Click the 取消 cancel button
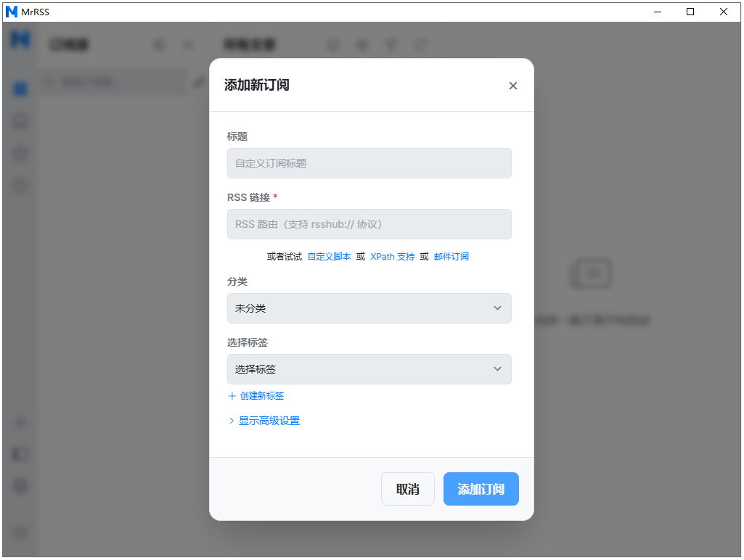The width and height of the screenshot is (744, 560). [x=407, y=489]
